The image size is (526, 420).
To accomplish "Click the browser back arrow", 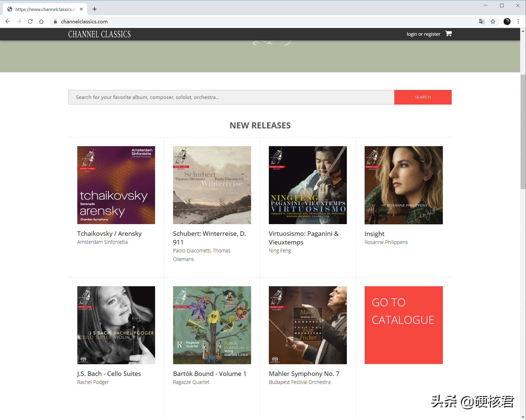I will (x=7, y=21).
